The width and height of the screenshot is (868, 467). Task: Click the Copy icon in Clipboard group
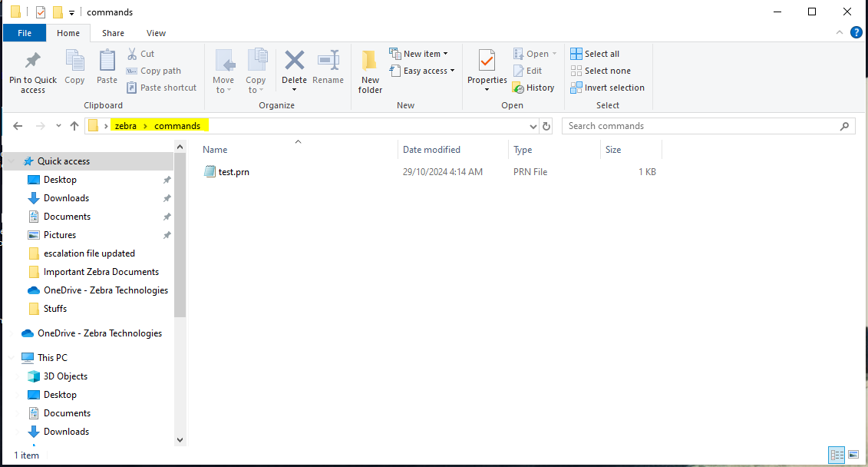pyautogui.click(x=74, y=61)
